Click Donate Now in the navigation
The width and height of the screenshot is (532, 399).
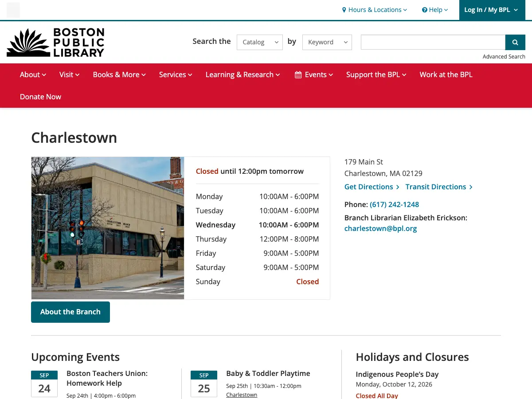[x=40, y=97]
